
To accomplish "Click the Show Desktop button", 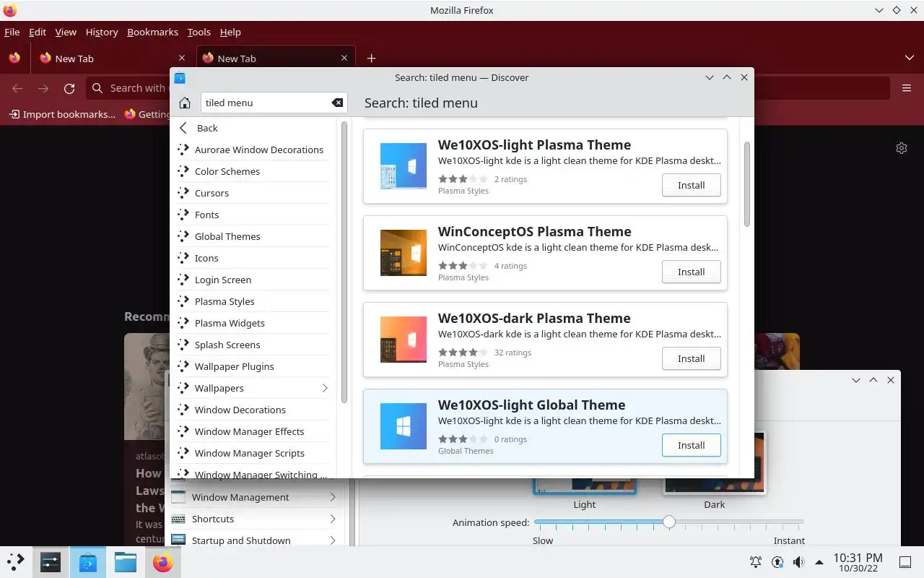I will 905,561.
